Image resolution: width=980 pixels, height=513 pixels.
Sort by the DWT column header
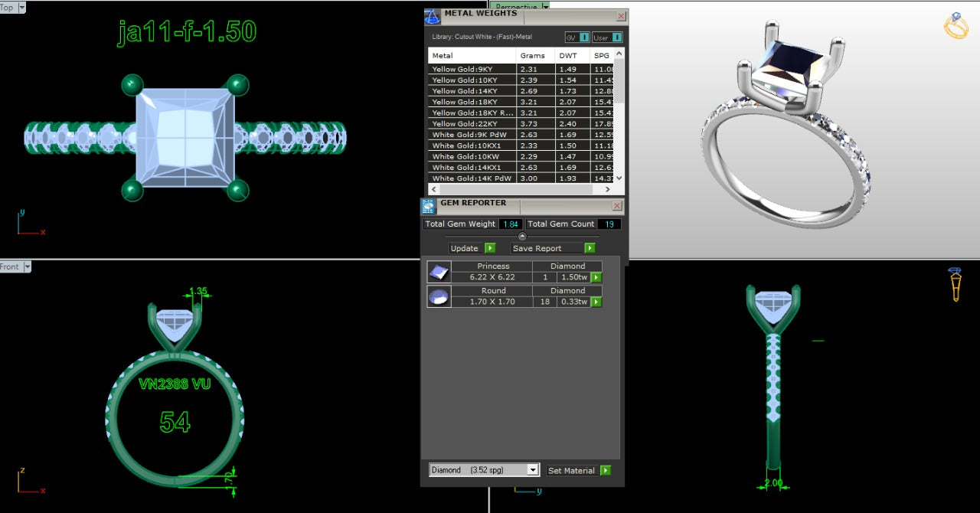coord(572,55)
